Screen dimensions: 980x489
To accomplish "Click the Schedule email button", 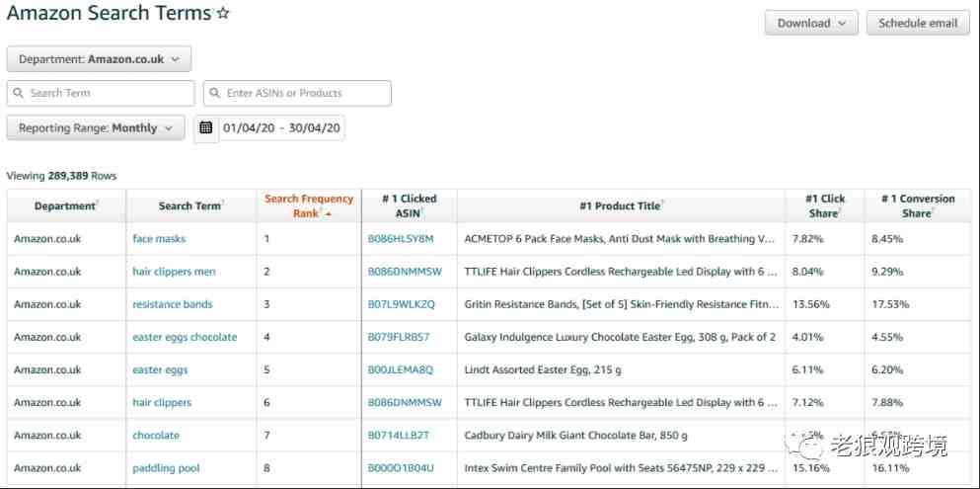I will [x=918, y=23].
